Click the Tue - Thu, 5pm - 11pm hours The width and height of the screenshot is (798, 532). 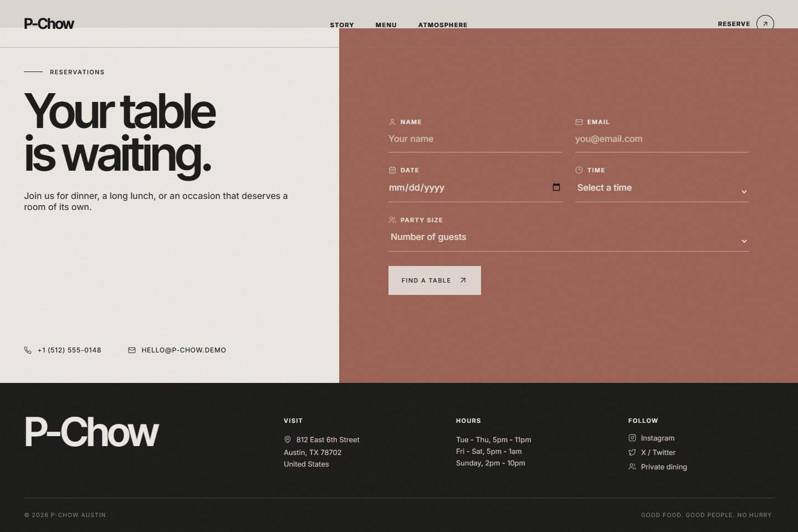point(493,440)
